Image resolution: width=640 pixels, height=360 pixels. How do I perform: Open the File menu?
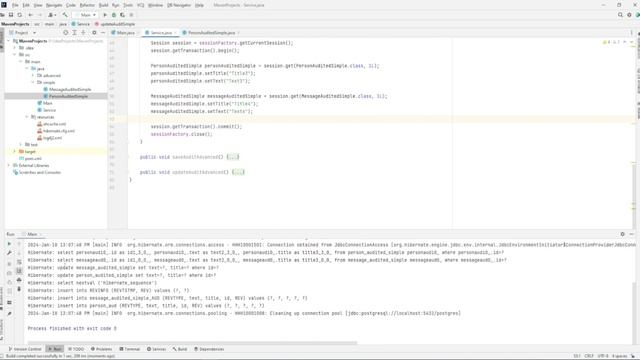pyautogui.click(x=15, y=5)
